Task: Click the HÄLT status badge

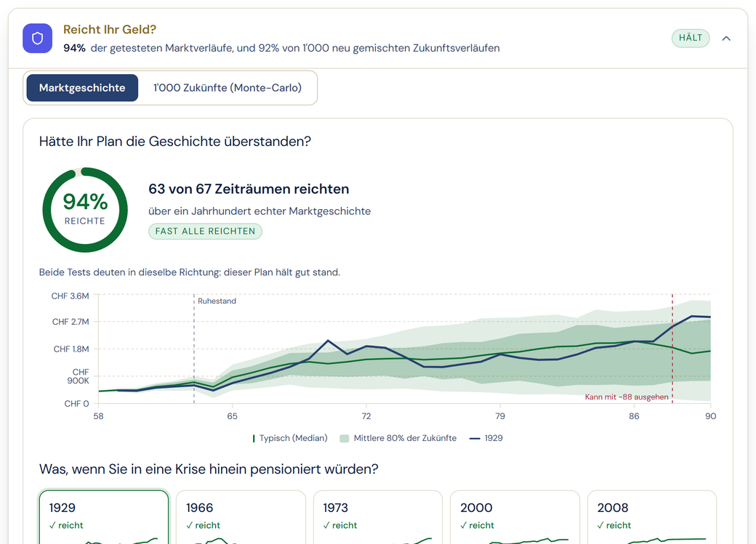Action: [691, 38]
